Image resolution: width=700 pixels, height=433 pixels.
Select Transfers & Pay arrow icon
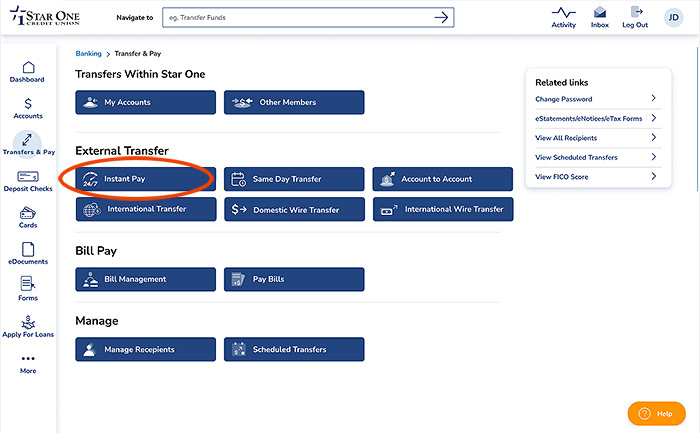coord(27,140)
